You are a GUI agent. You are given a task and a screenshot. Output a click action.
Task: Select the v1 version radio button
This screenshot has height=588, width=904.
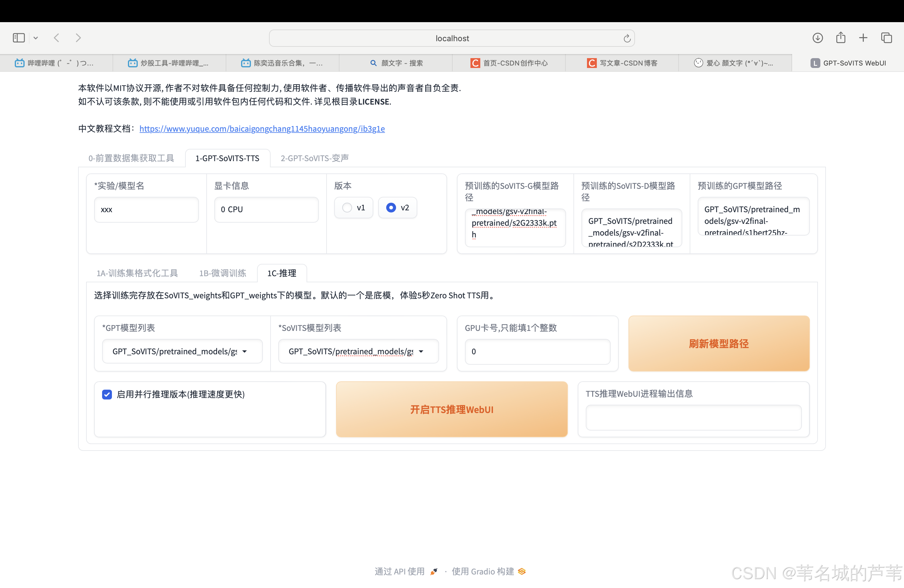(x=347, y=208)
